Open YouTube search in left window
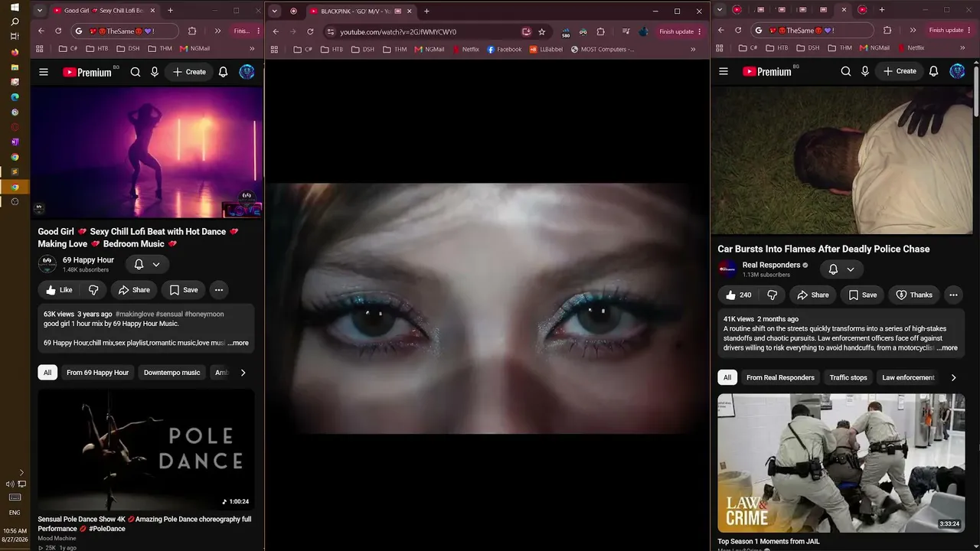Viewport: 980px width, 551px height. coord(136,72)
